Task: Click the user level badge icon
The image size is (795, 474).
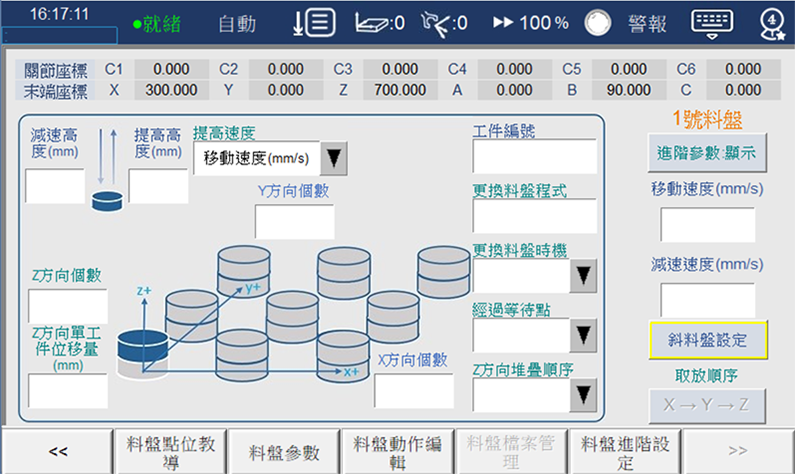Action: point(772,24)
